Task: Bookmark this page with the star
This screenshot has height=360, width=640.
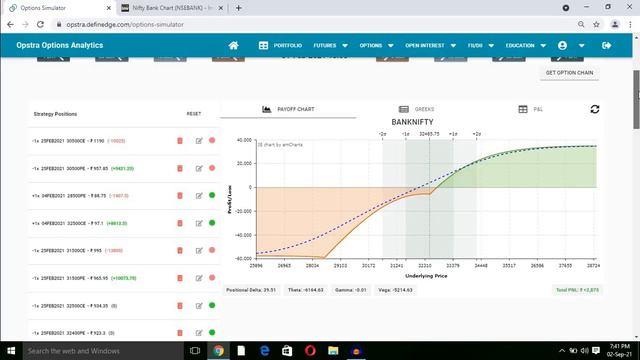Action: (x=596, y=24)
